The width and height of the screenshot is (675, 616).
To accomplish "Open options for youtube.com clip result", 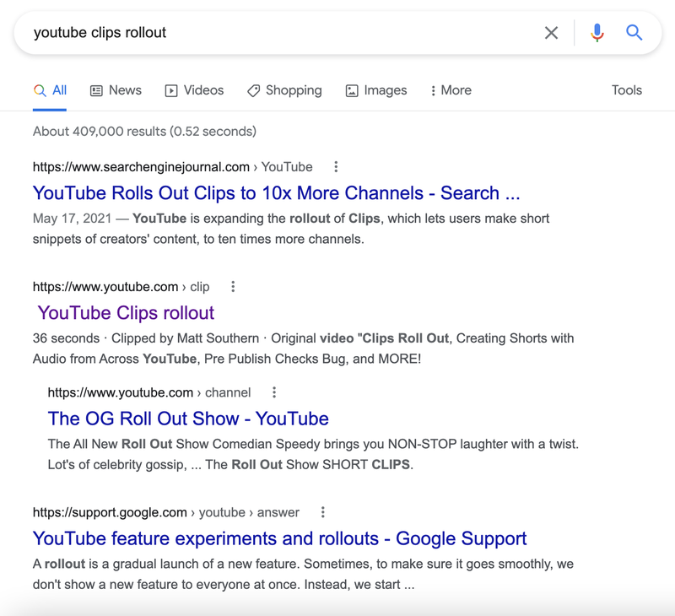I will (233, 287).
